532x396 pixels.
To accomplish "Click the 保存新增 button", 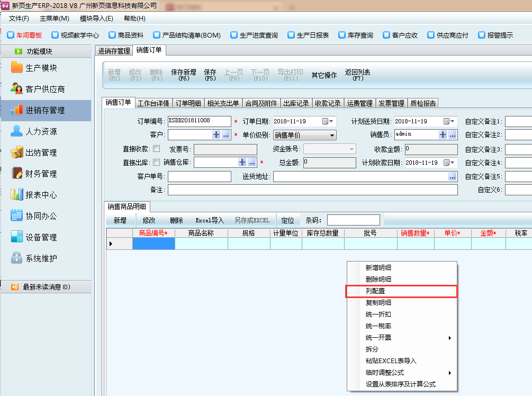I will (x=183, y=75).
